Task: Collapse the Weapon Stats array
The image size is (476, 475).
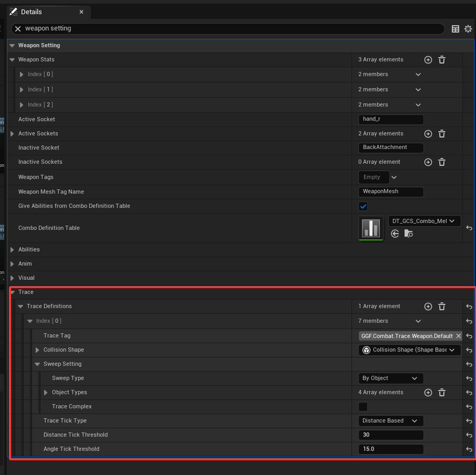Action: (x=12, y=60)
